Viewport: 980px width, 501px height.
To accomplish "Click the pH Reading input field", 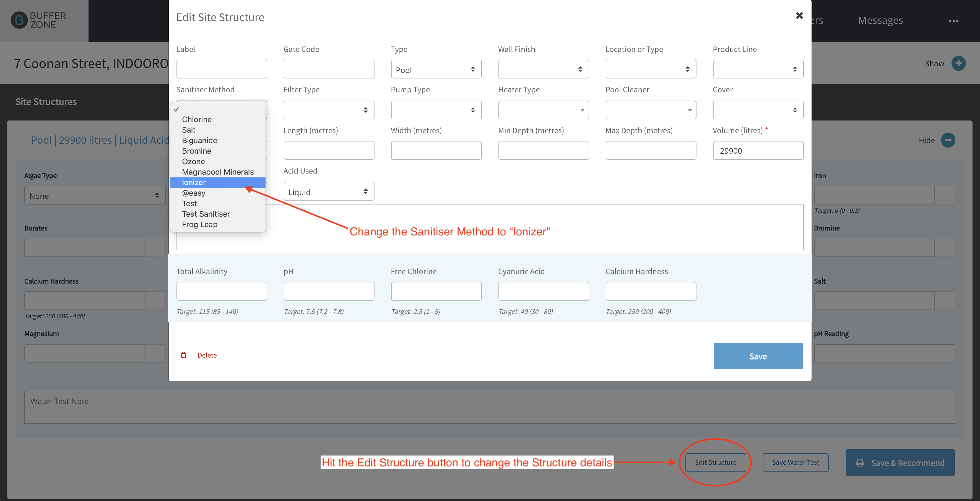I will point(884,353).
